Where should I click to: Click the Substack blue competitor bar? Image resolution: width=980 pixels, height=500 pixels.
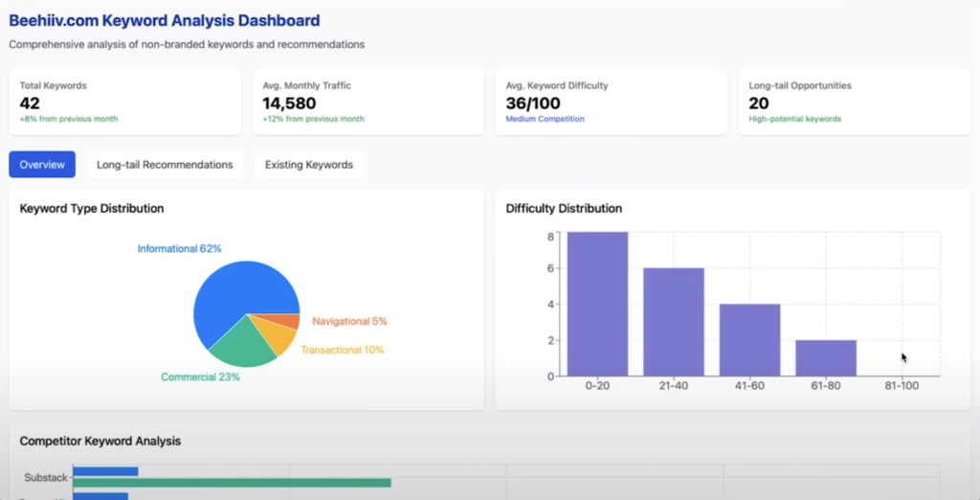(x=105, y=471)
